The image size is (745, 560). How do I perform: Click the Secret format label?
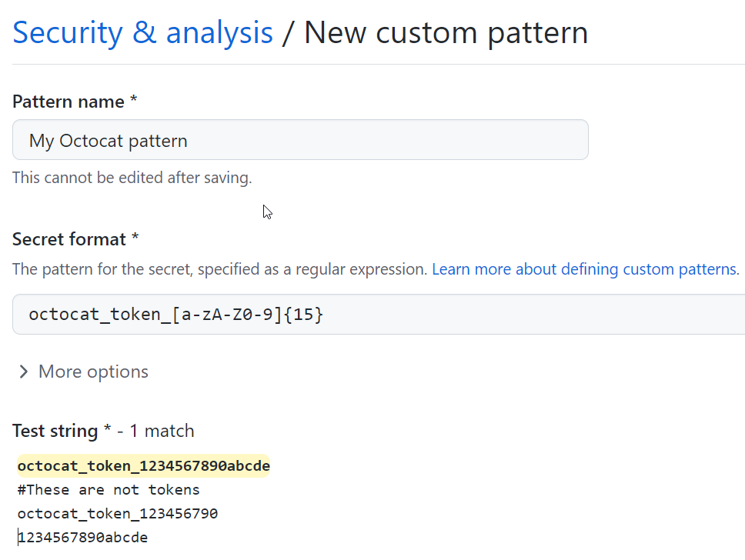click(x=68, y=238)
